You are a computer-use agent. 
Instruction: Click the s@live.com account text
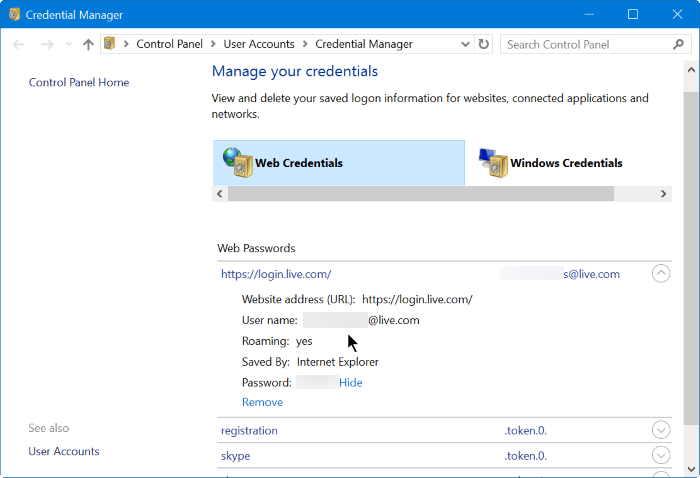pyautogui.click(x=591, y=274)
